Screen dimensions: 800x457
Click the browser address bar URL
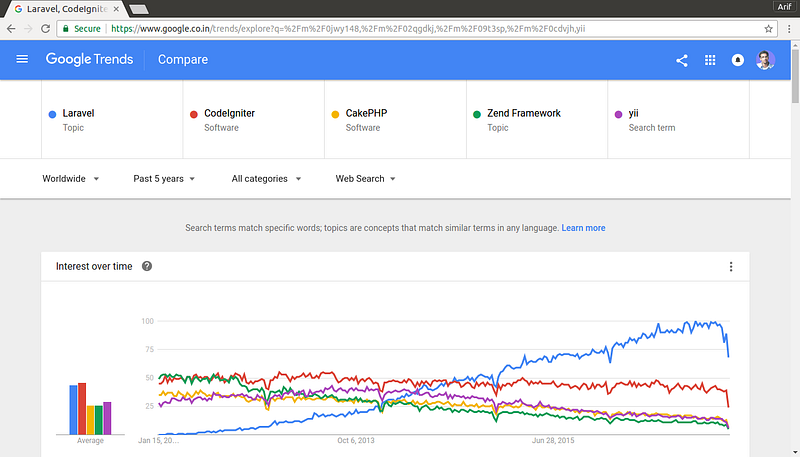click(350, 29)
